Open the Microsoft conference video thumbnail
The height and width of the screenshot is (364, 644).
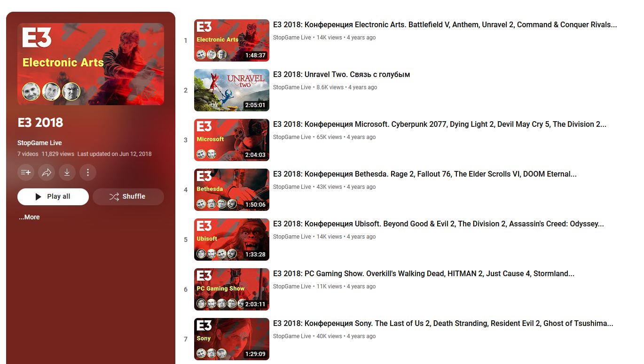(x=232, y=140)
